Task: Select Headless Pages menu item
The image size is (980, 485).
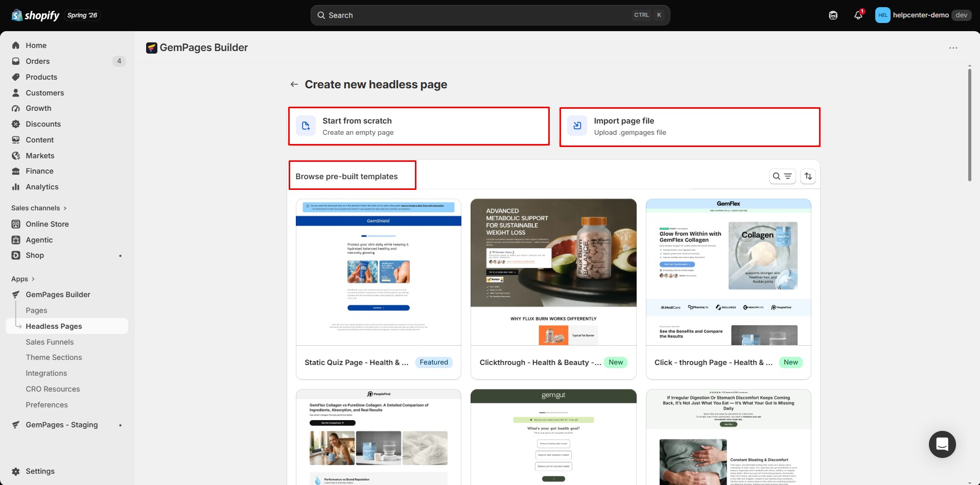Action: point(67,326)
